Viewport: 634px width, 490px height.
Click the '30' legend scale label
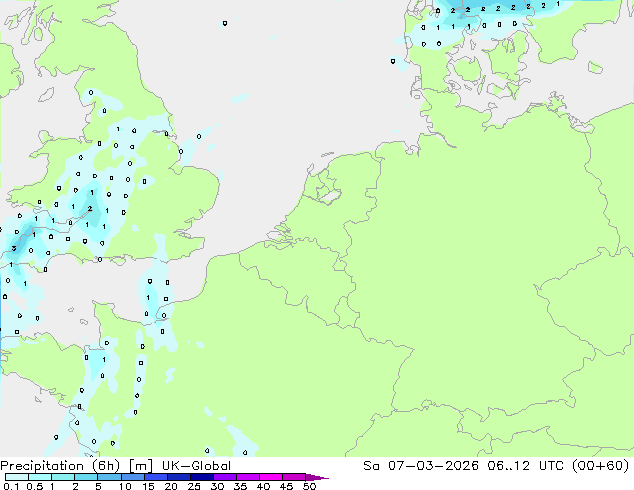[x=217, y=486]
